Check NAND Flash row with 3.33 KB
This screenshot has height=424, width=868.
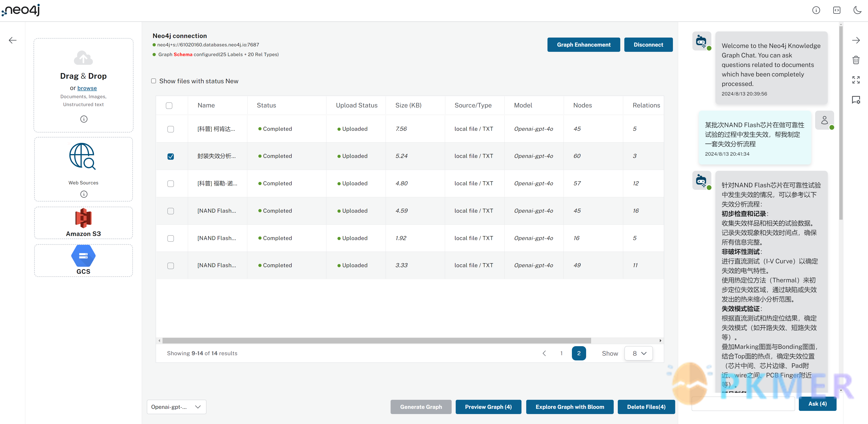click(x=171, y=266)
